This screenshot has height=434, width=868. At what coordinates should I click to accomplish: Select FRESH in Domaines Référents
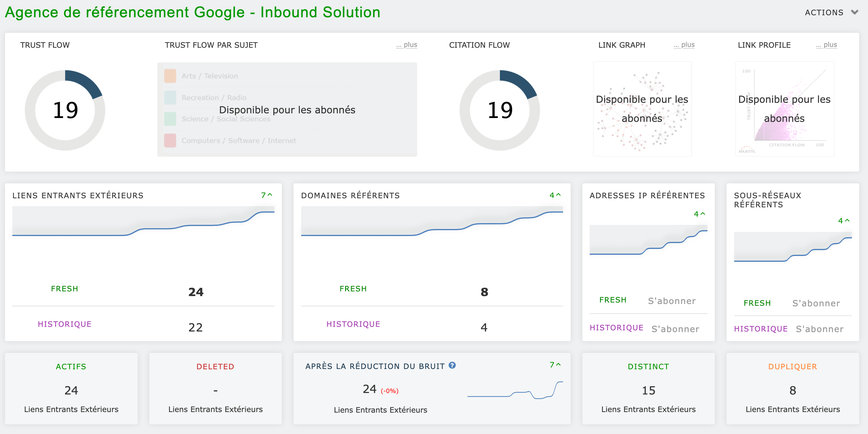pyautogui.click(x=353, y=289)
